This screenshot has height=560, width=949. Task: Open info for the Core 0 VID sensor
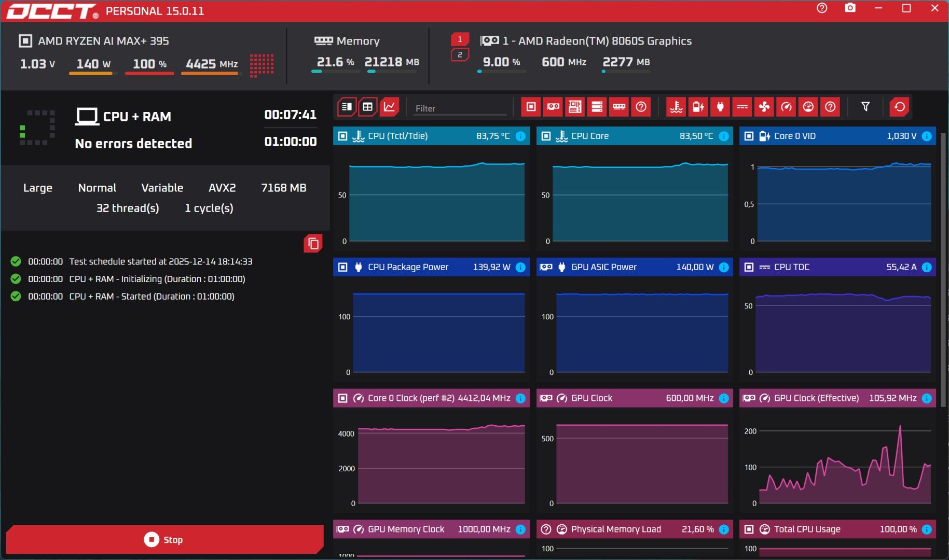click(927, 136)
